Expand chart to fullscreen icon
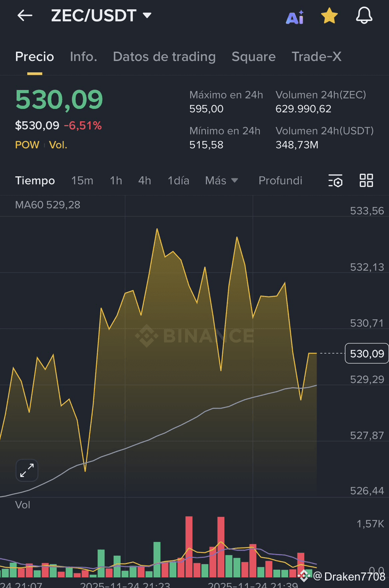Image resolution: width=389 pixels, height=588 pixels. (27, 470)
